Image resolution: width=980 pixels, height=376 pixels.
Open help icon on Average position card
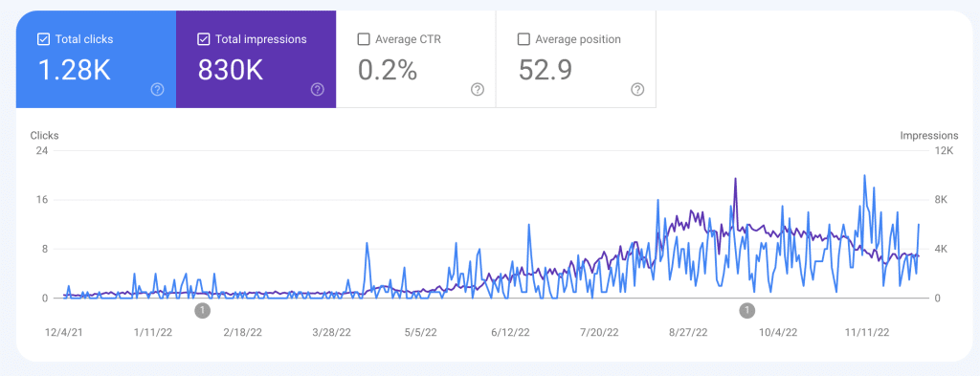point(637,89)
